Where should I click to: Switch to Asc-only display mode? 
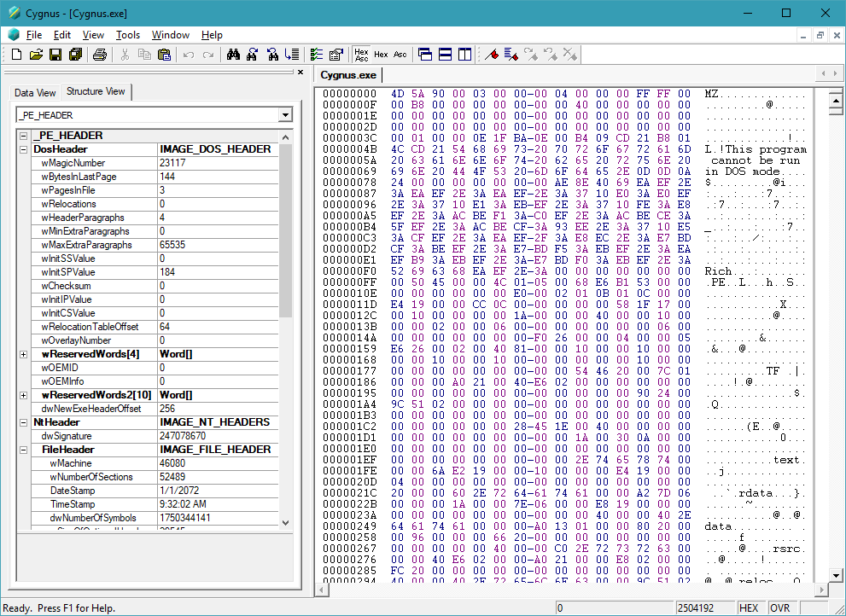(400, 55)
